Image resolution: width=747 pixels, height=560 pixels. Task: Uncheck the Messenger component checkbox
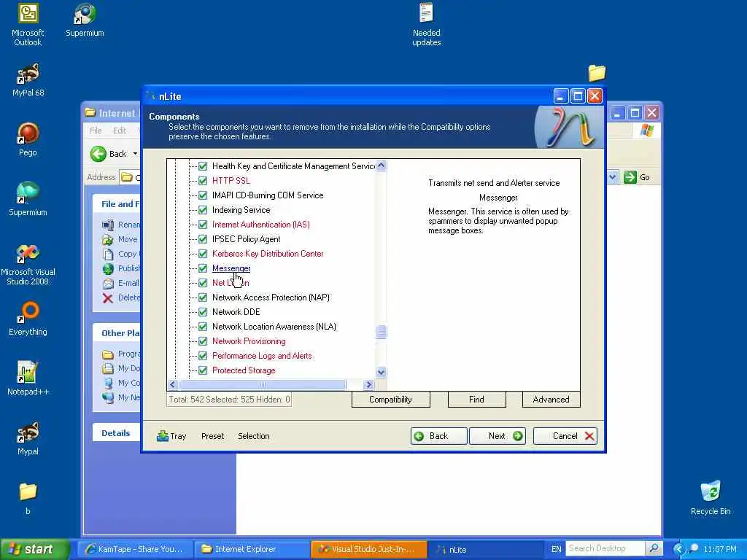click(203, 268)
